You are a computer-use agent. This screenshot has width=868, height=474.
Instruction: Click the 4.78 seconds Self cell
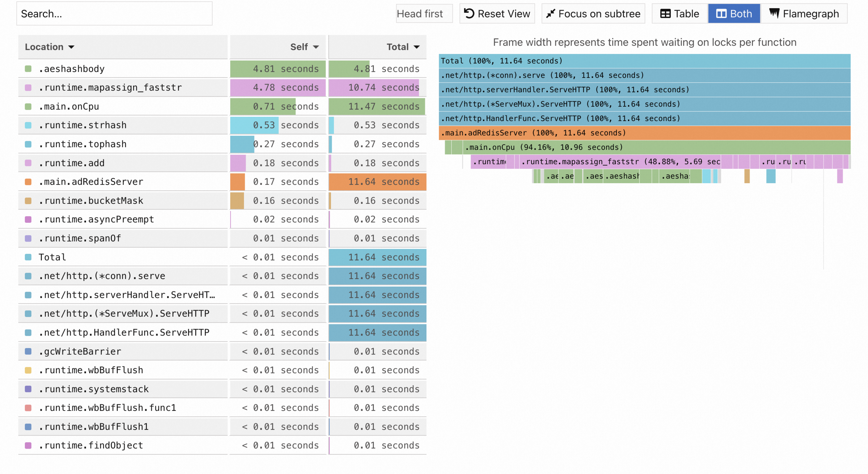pos(278,88)
